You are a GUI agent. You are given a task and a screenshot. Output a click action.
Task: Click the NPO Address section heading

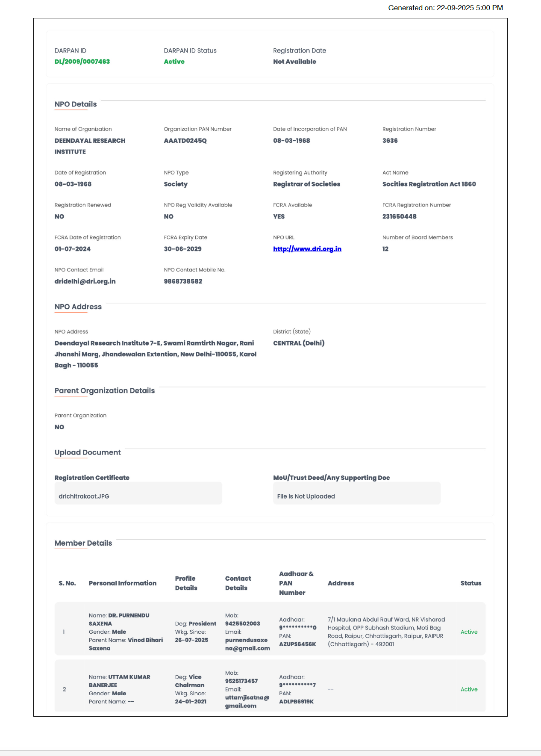[78, 307]
